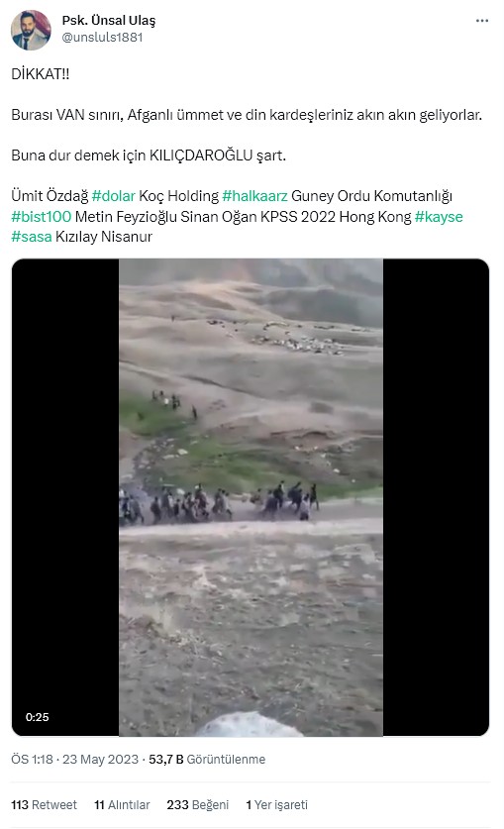Show the 233 Beğeni likes list
The height and width of the screenshot is (829, 504).
(198, 805)
